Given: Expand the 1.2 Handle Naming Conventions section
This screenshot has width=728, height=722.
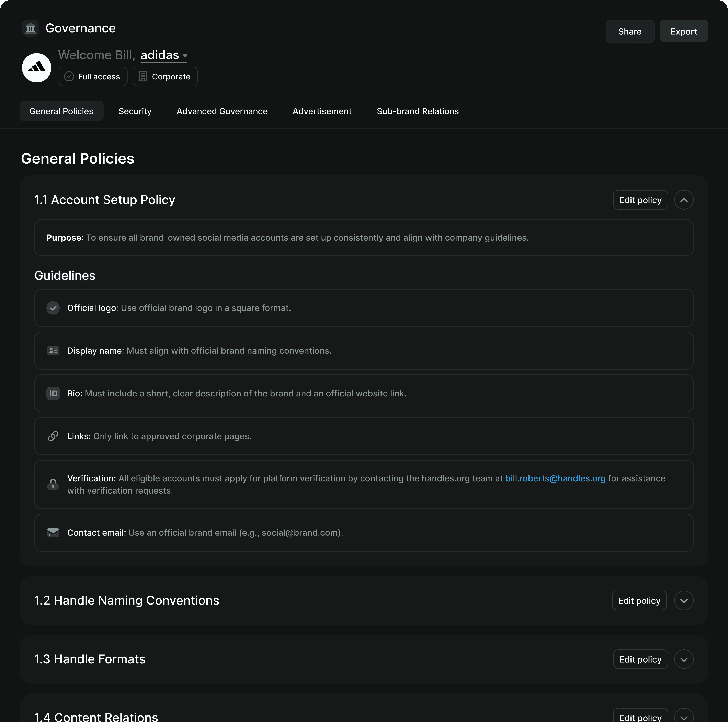Looking at the screenshot, I should point(684,601).
